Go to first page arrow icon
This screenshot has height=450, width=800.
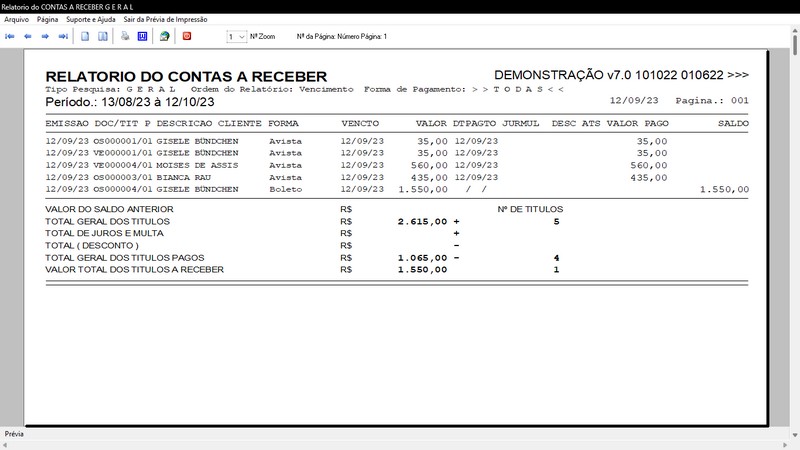(10, 36)
